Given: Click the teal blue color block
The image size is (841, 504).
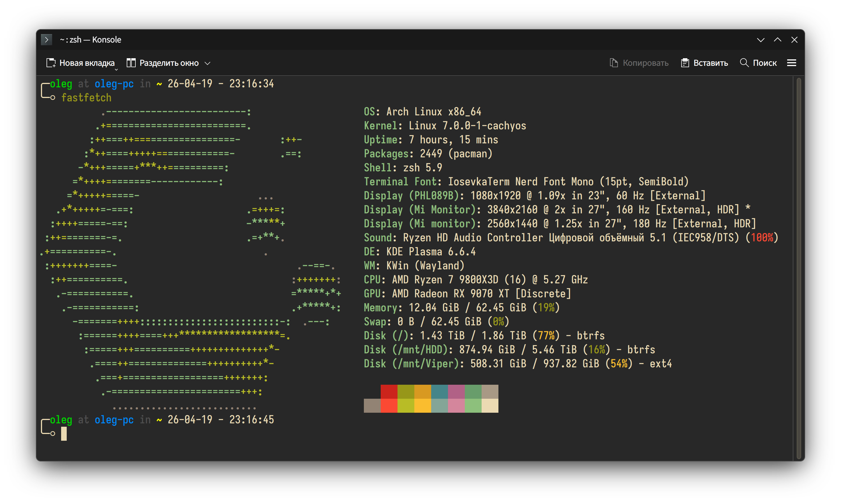Looking at the screenshot, I should point(439,391).
